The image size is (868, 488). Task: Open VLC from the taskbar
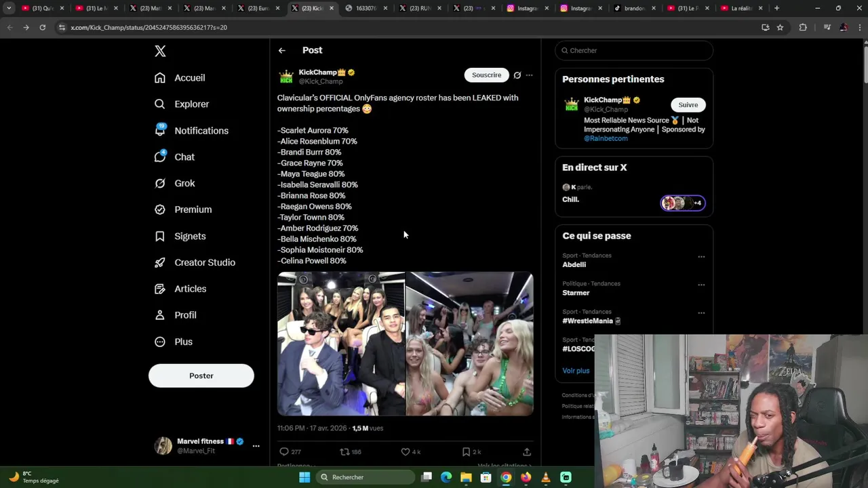(x=546, y=477)
